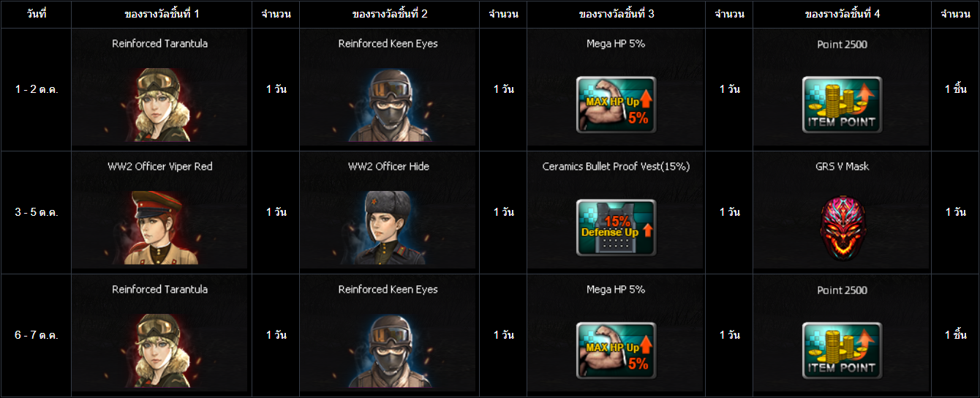
Task: Click the WW2 Officer Hide portrait
Action: coord(388,228)
